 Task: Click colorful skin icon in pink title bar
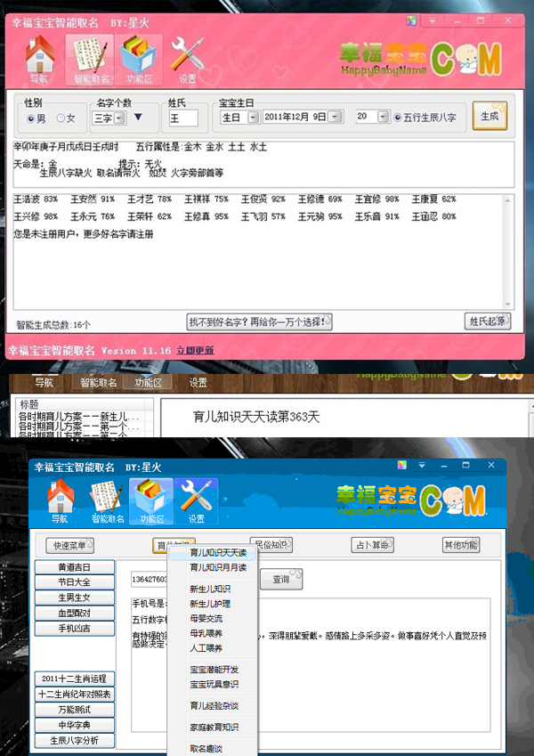(410, 20)
